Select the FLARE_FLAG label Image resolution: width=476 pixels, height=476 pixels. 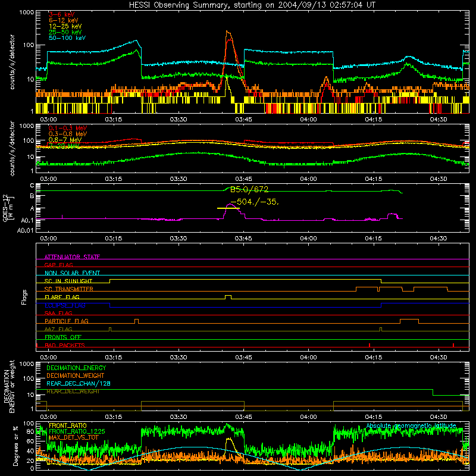(x=62, y=297)
